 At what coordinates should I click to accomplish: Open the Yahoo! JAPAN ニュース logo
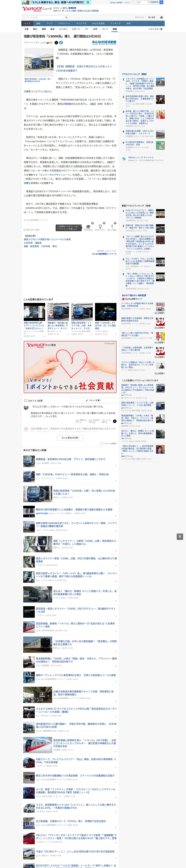[x=37, y=9]
